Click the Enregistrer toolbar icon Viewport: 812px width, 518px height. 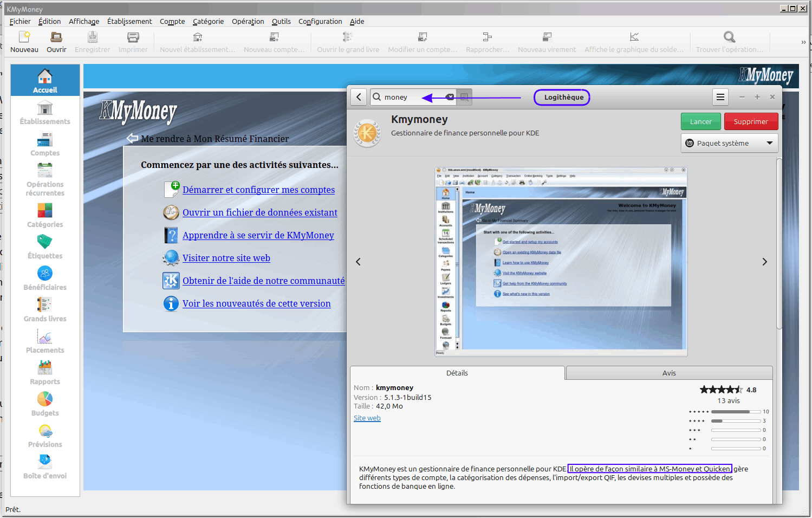point(92,41)
